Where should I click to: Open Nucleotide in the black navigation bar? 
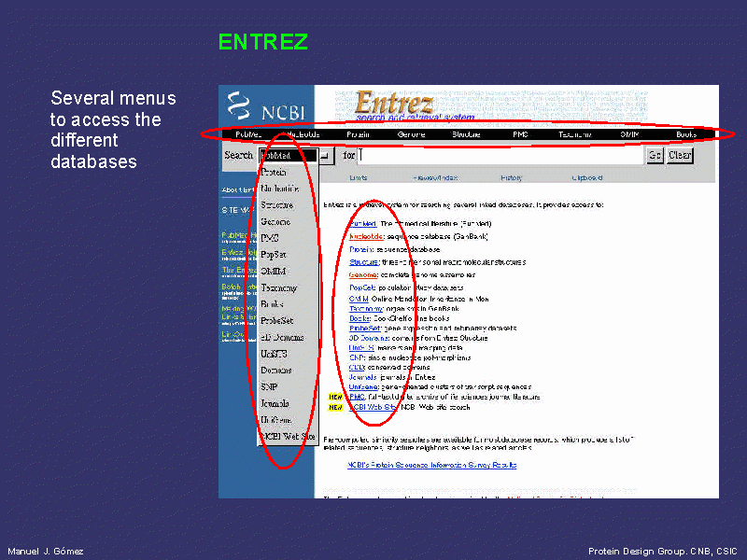tap(303, 134)
